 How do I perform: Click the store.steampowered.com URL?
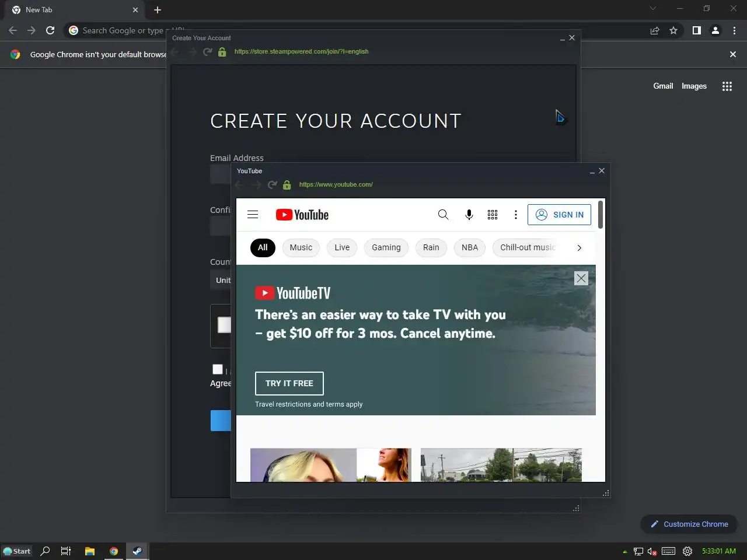[301, 51]
